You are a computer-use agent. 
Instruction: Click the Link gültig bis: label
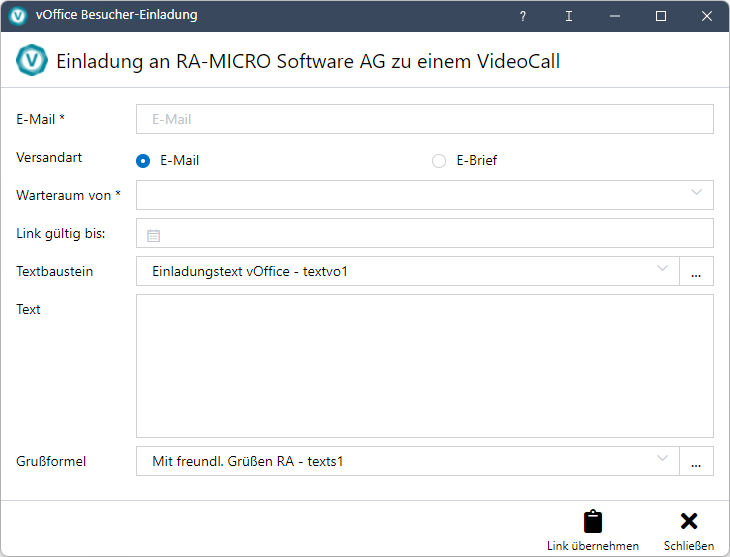tap(61, 233)
